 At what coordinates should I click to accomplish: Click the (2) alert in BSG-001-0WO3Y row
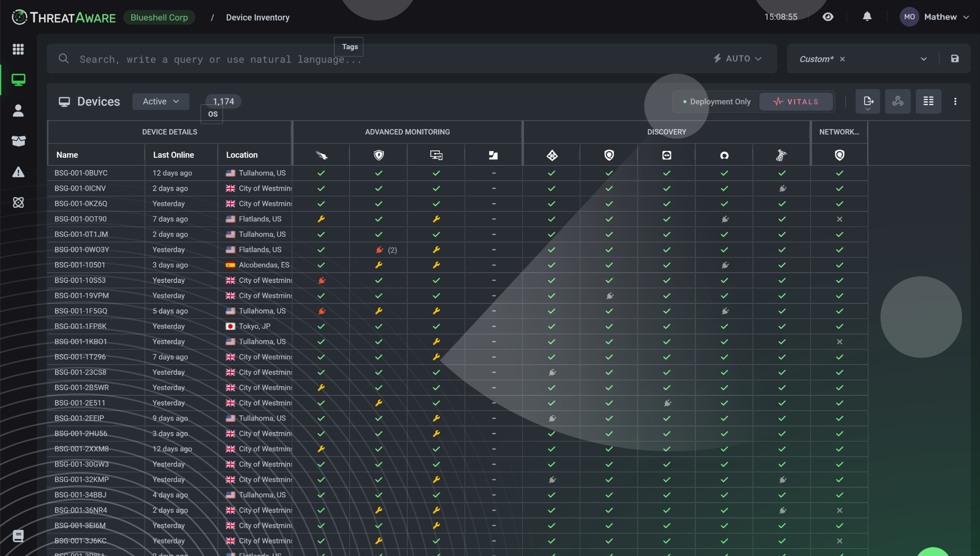click(x=392, y=250)
